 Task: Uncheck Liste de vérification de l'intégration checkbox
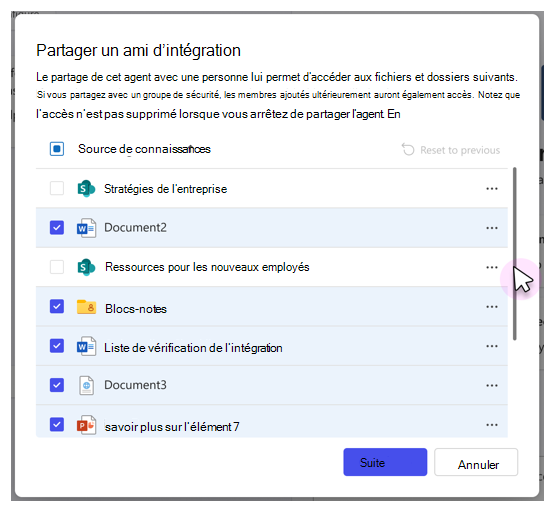(x=57, y=346)
